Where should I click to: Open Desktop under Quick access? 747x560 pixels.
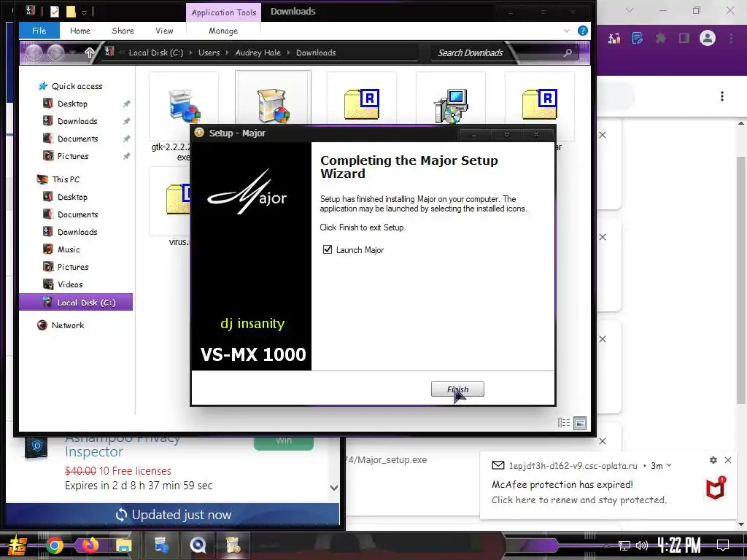tap(72, 104)
